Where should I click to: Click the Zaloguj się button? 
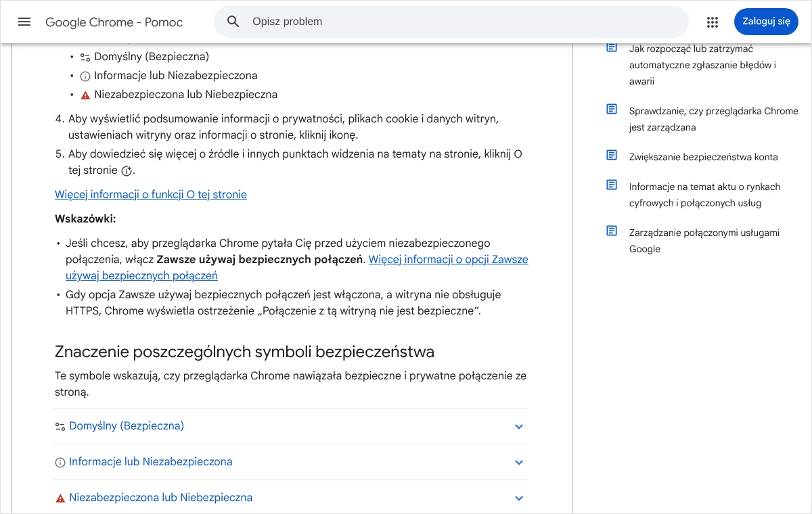(766, 22)
